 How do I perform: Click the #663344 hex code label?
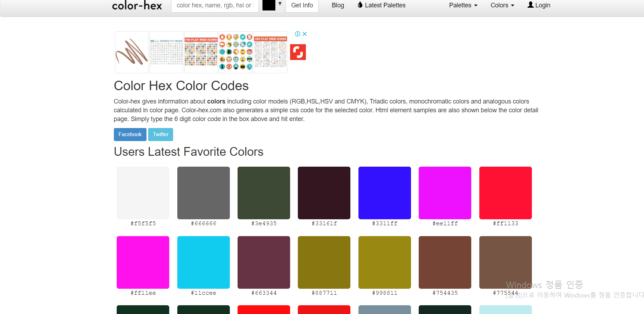[x=264, y=293]
